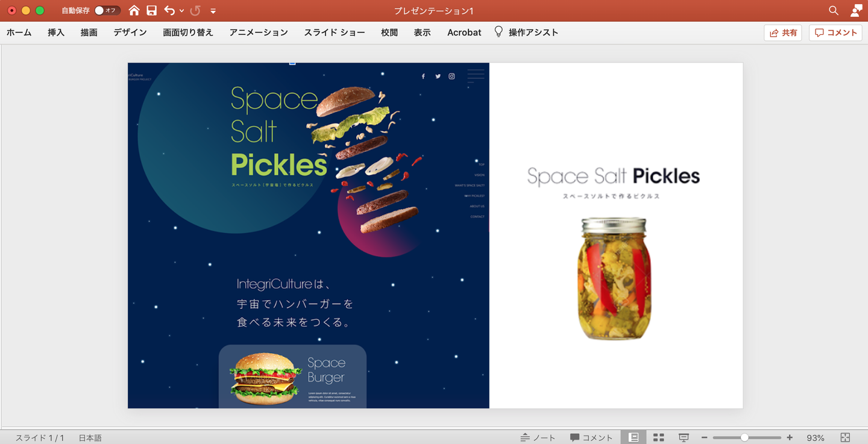Click the プレゼンテーション1 window title
The width and height of the screenshot is (868, 444).
434,11
